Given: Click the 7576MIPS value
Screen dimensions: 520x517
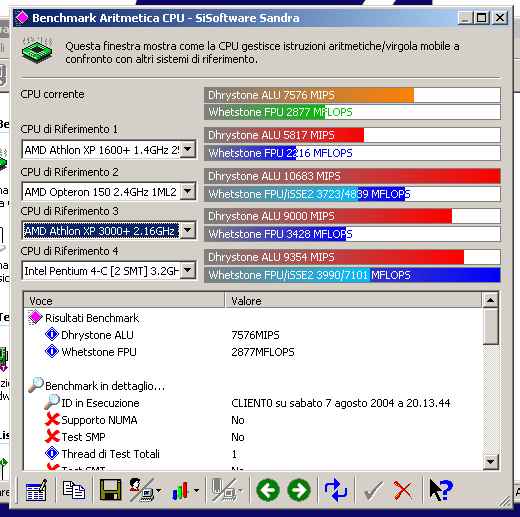Looking at the screenshot, I should tap(255, 335).
